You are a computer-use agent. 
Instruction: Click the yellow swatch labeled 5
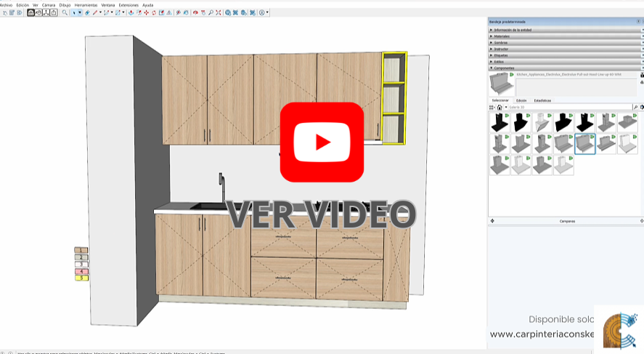(81, 278)
